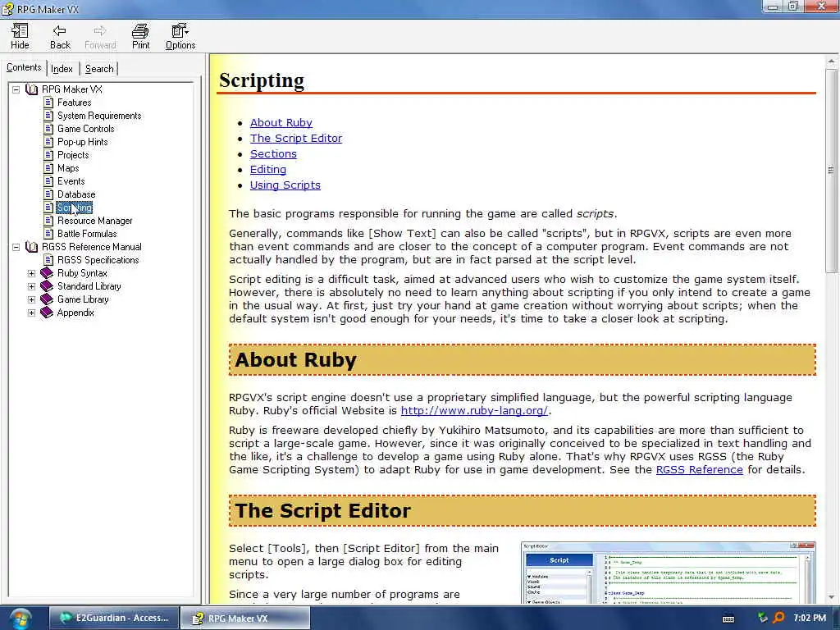Click the page icon beside System Requirements
The image size is (840, 630).
pos(48,116)
